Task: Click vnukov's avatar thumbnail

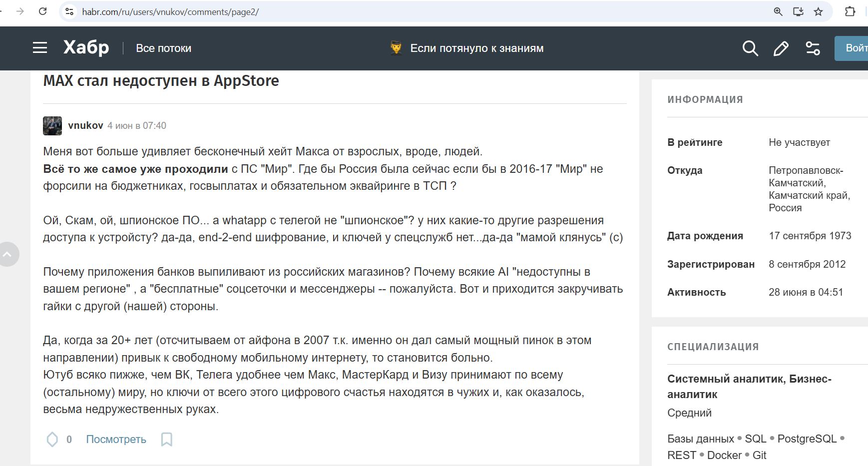Action: tap(52, 126)
